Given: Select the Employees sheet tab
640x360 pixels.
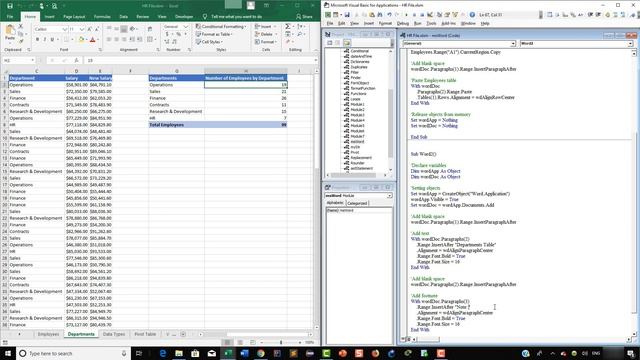Looking at the screenshot, I should tap(48, 334).
